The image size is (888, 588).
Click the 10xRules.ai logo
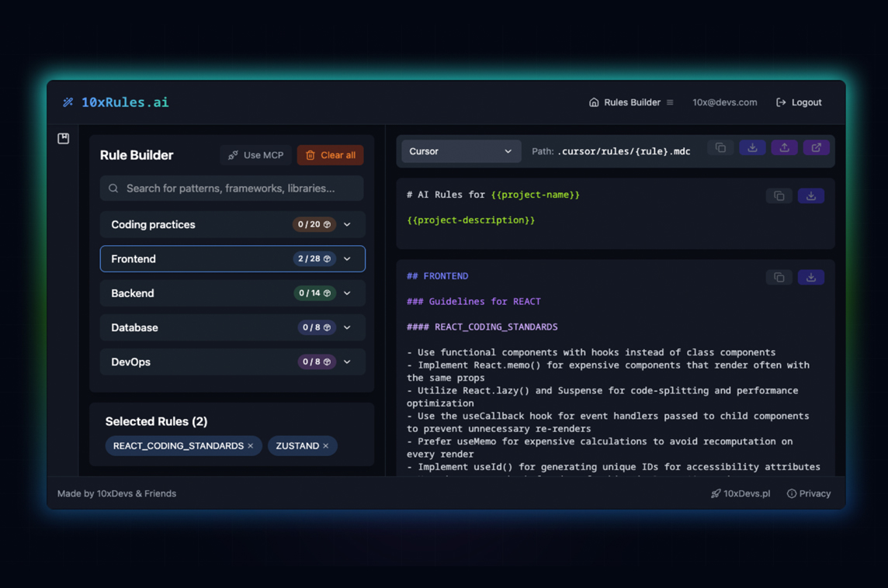click(x=116, y=102)
